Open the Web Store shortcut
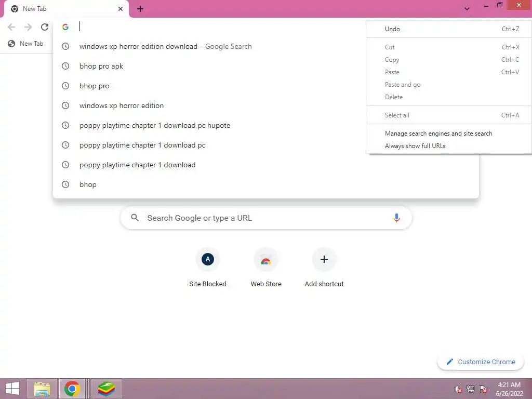The height and width of the screenshot is (399, 532). [266, 268]
